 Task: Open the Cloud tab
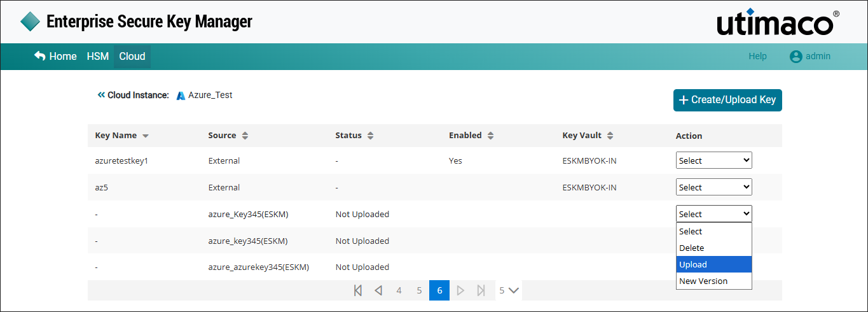pos(132,56)
